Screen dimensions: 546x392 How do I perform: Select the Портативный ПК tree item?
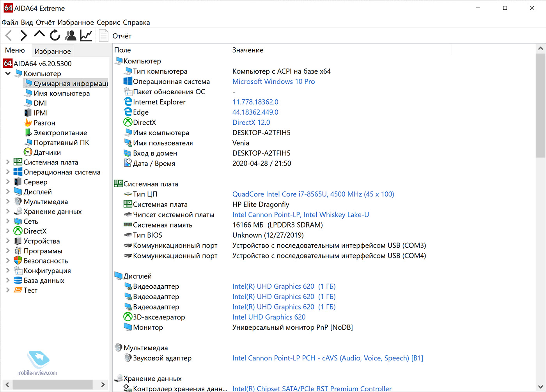[x=57, y=142]
